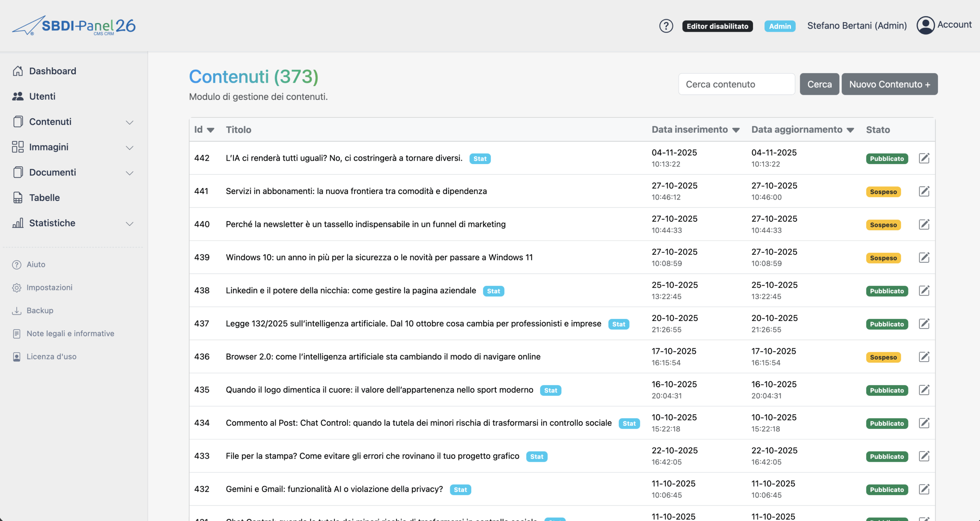This screenshot has width=980, height=521.
Task: Click the Cerca search button
Action: tap(819, 84)
